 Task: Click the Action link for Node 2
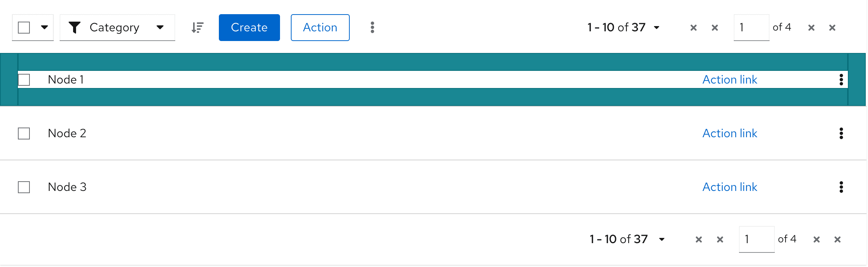[730, 133]
